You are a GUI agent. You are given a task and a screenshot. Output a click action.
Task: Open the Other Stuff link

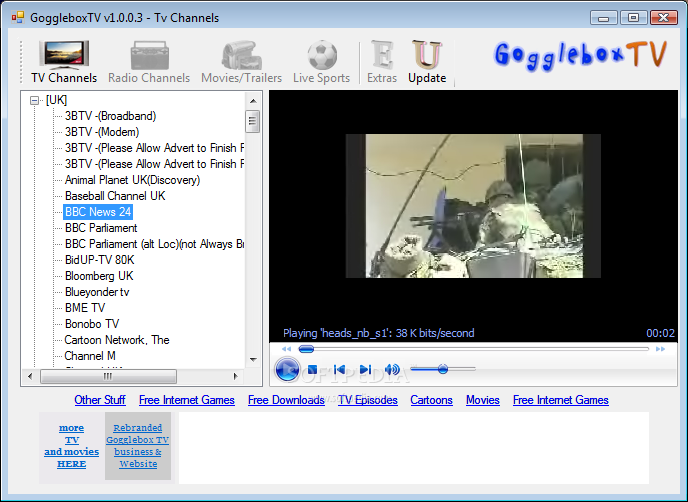coord(100,400)
